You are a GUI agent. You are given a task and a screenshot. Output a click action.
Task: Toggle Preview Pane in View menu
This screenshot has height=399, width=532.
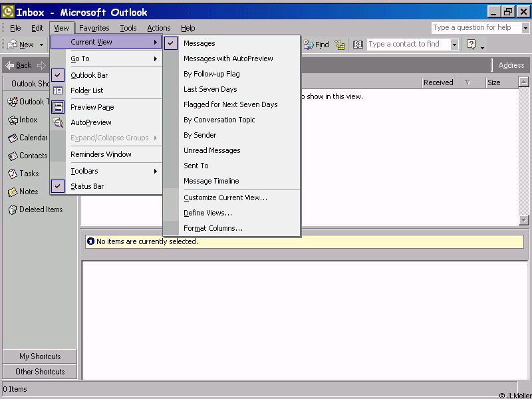point(92,107)
